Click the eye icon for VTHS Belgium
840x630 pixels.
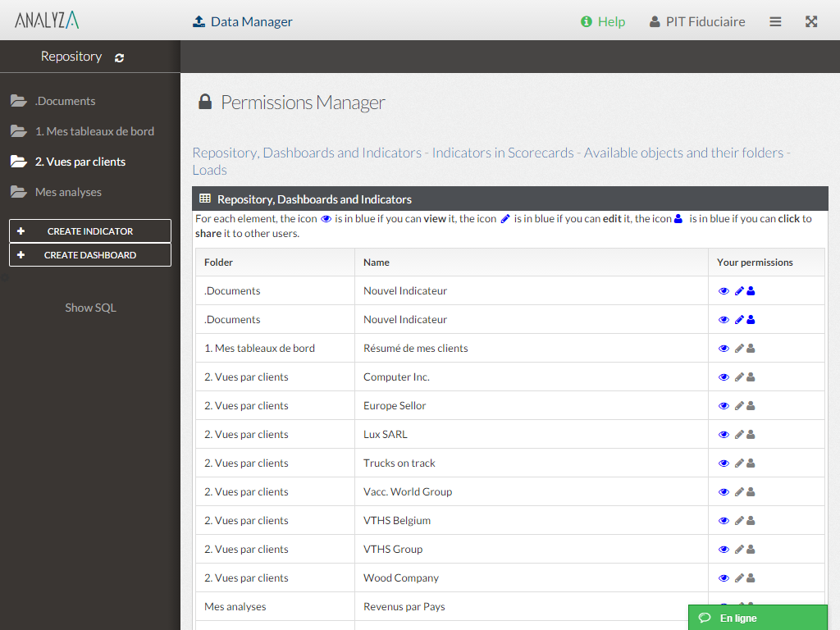pos(724,521)
